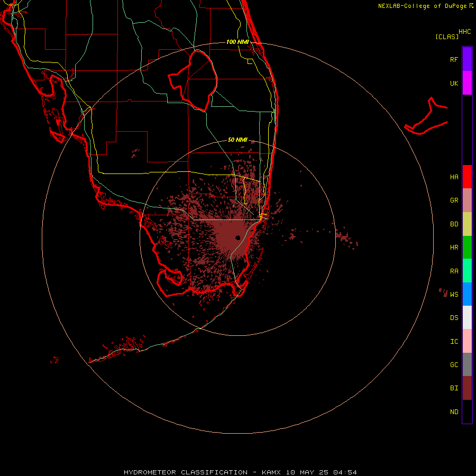
Task: Click the GR legend label
Action: point(454,200)
